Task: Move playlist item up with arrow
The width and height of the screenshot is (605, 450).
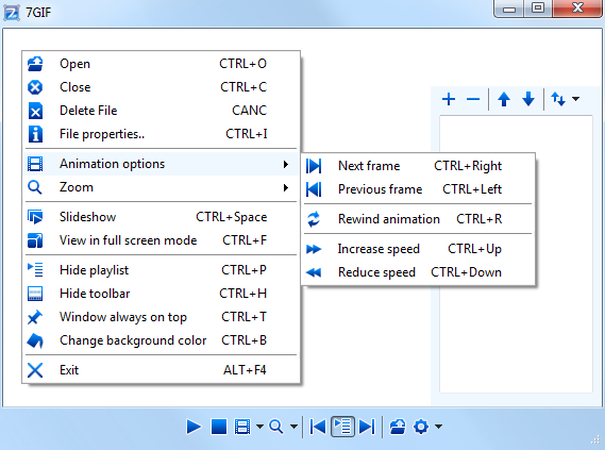Action: pyautogui.click(x=504, y=99)
